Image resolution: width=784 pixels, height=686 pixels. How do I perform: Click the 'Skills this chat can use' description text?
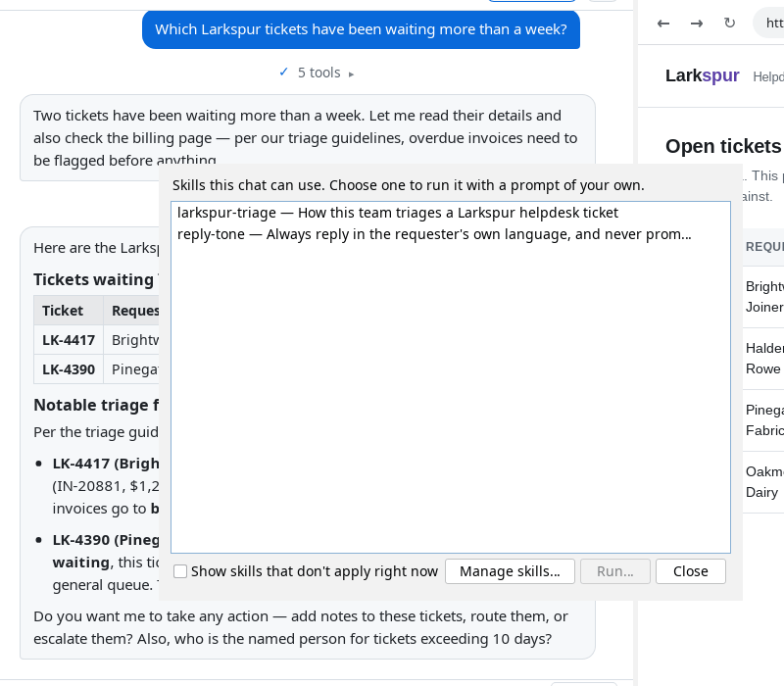(x=408, y=185)
